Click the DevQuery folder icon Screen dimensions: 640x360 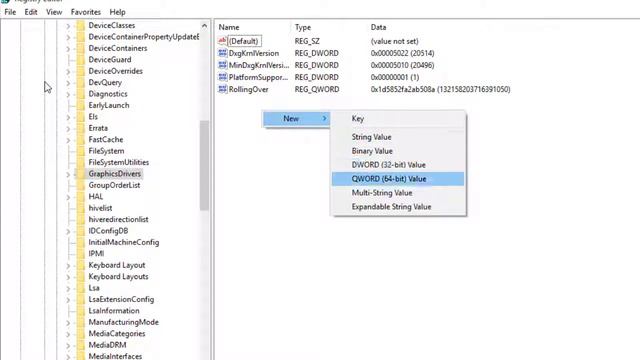pyautogui.click(x=80, y=82)
